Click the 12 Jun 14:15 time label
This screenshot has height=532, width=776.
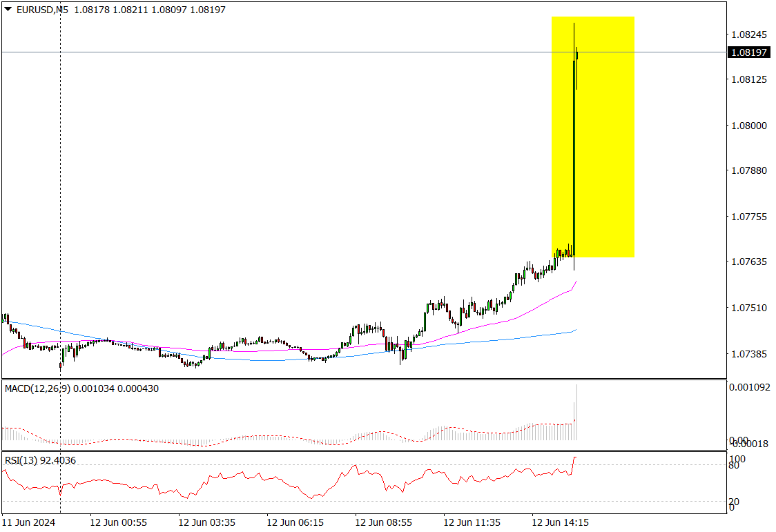pos(560,522)
